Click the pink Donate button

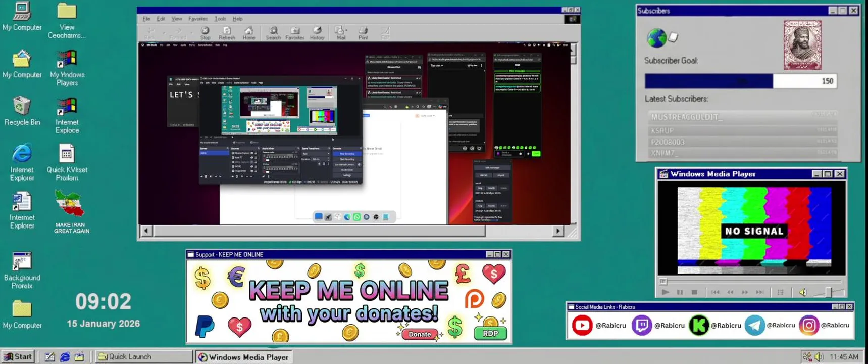pos(420,334)
